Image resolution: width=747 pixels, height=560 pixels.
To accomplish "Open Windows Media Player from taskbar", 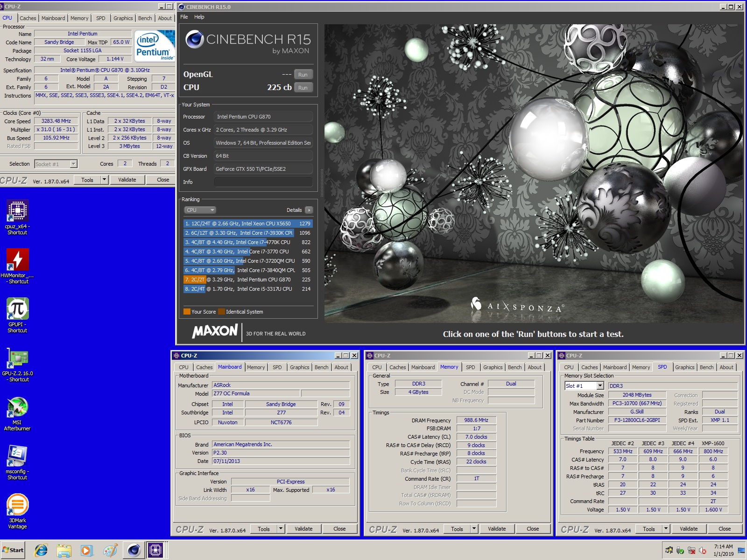I will click(x=87, y=550).
